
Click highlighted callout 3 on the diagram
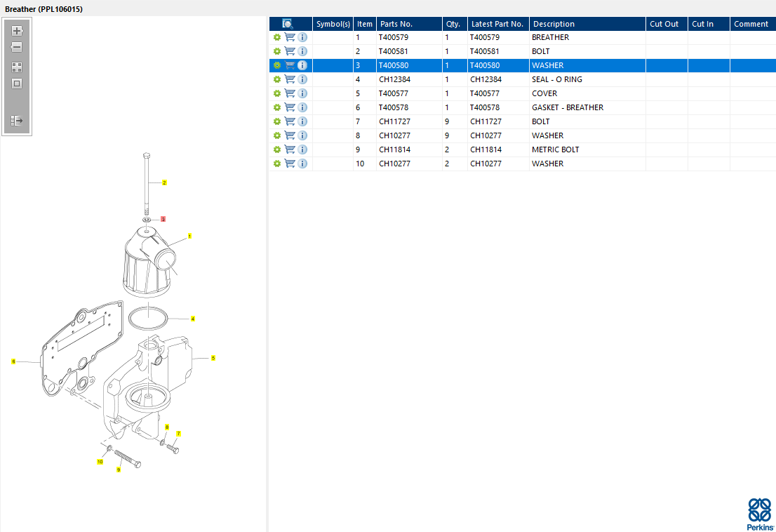click(163, 219)
